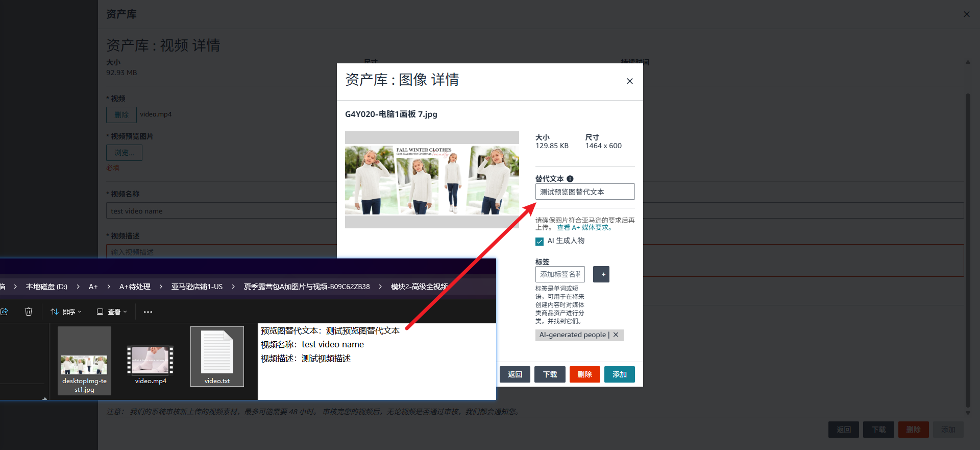The height and width of the screenshot is (450, 980).
Task: Navigate to 夏季露营包 folder breadcrumb
Action: (307, 287)
